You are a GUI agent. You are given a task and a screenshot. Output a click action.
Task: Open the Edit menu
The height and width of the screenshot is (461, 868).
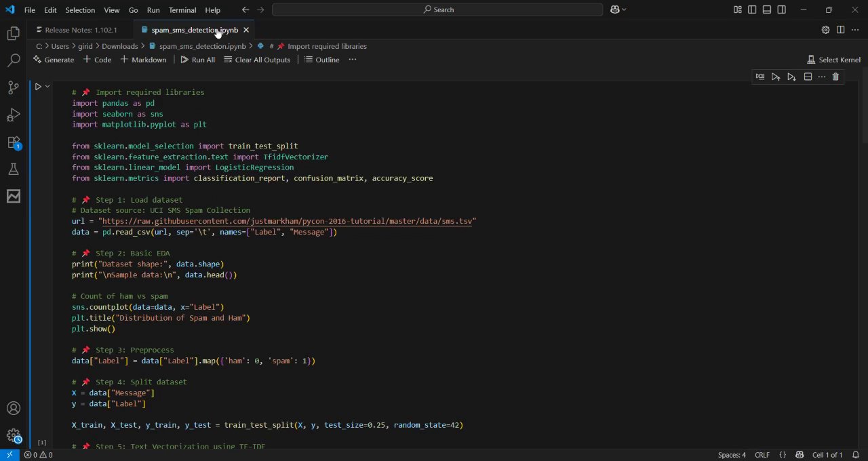50,10
